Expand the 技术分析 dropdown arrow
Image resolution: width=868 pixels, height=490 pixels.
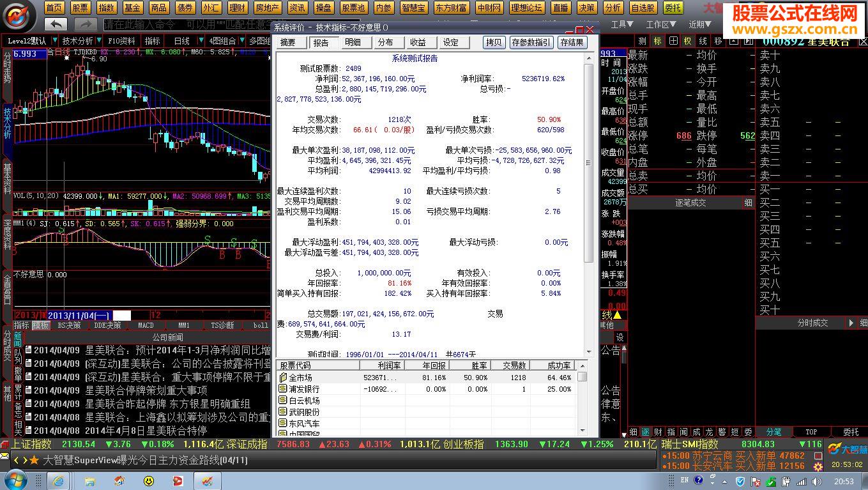tap(98, 41)
